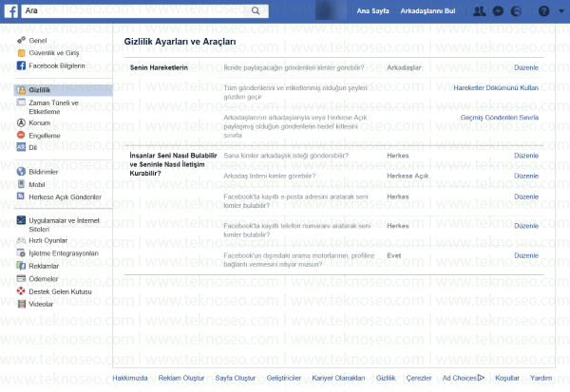
Task: Expand the account dropdown arrow
Action: pos(561,11)
